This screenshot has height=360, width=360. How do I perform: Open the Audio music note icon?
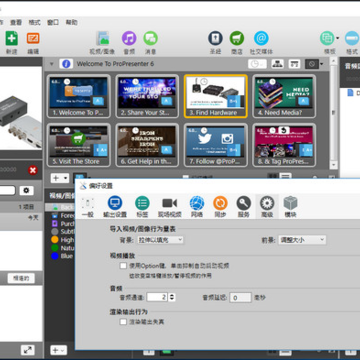129,38
